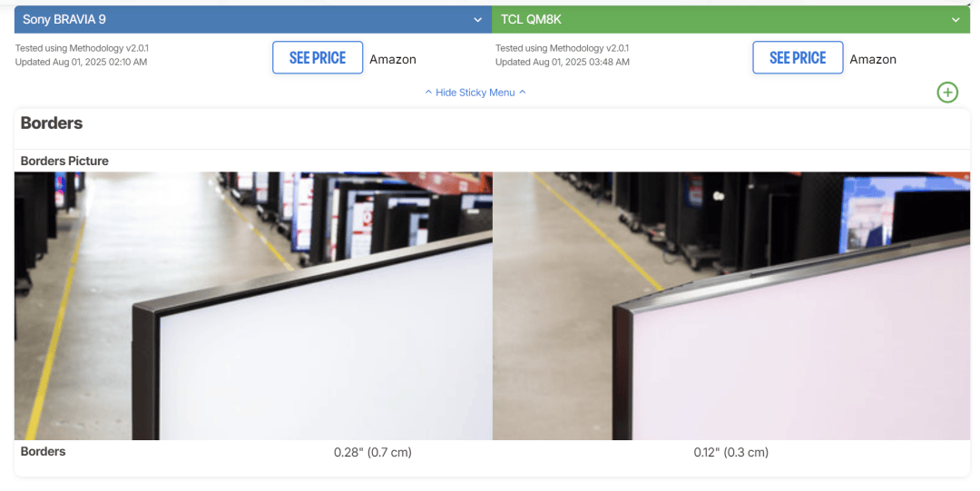
Task: Select the Sony BRAVIA 9 blue header bar
Action: pyautogui.click(x=253, y=19)
